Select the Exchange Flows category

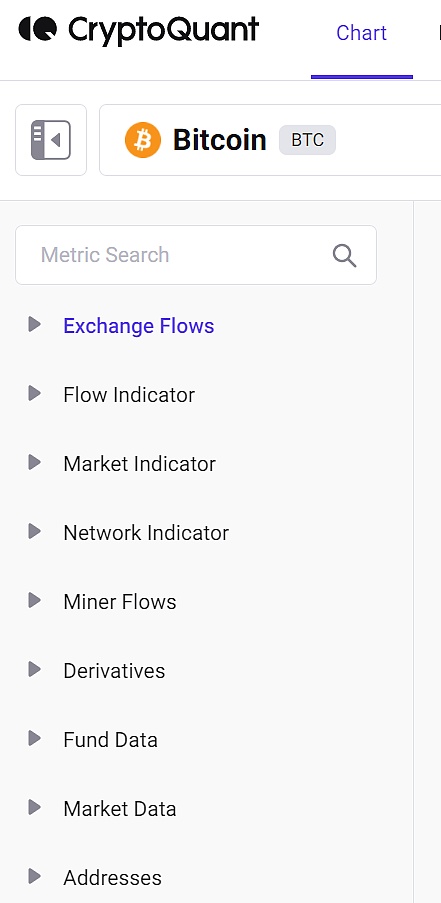(x=139, y=326)
